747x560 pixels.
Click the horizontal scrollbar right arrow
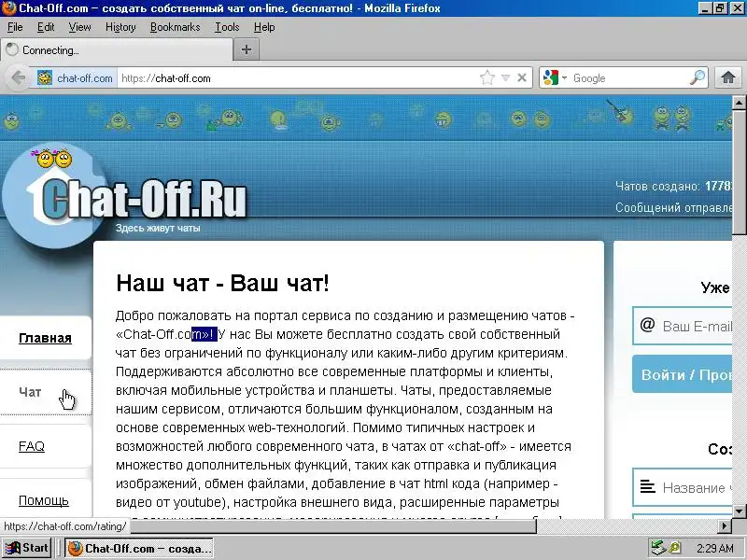(725, 525)
